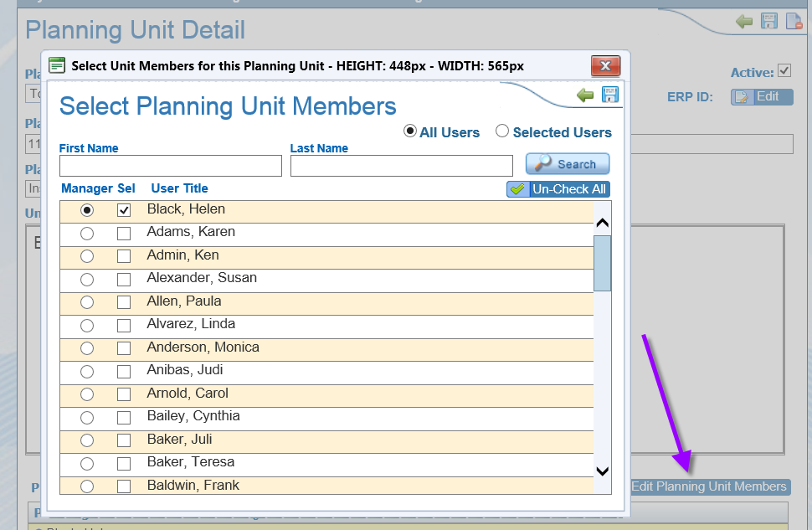Click background page's save disk icon
Viewport: 812px width, 530px height.
pos(769,21)
